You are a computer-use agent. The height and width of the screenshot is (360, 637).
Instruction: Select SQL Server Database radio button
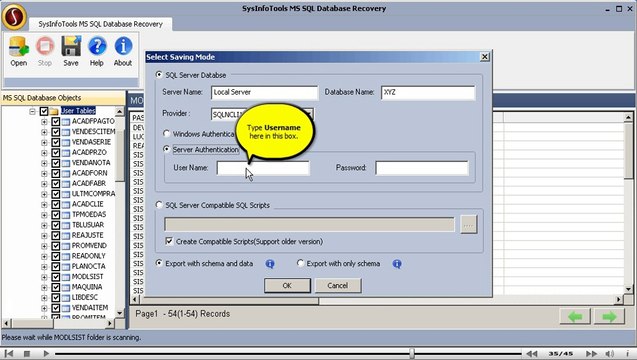159,75
